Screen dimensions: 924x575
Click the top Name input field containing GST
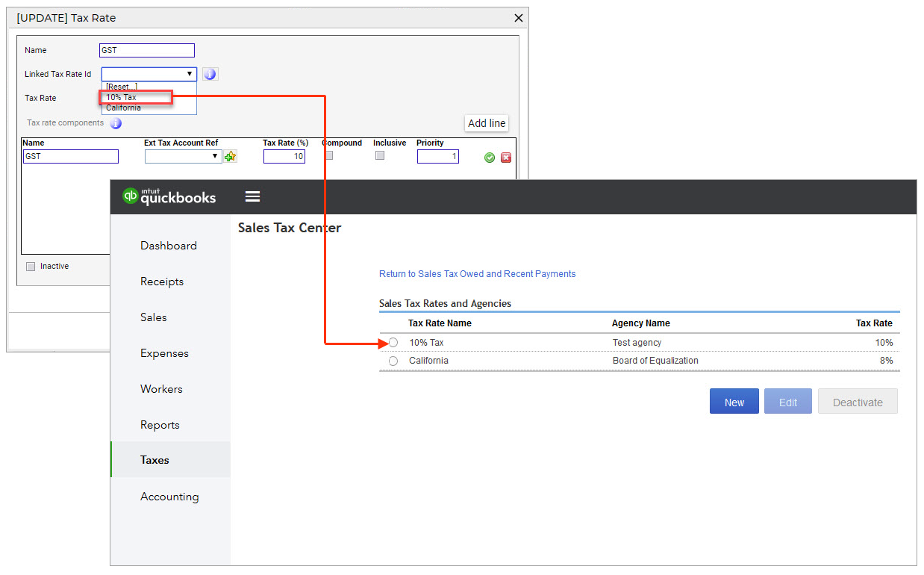pos(147,51)
